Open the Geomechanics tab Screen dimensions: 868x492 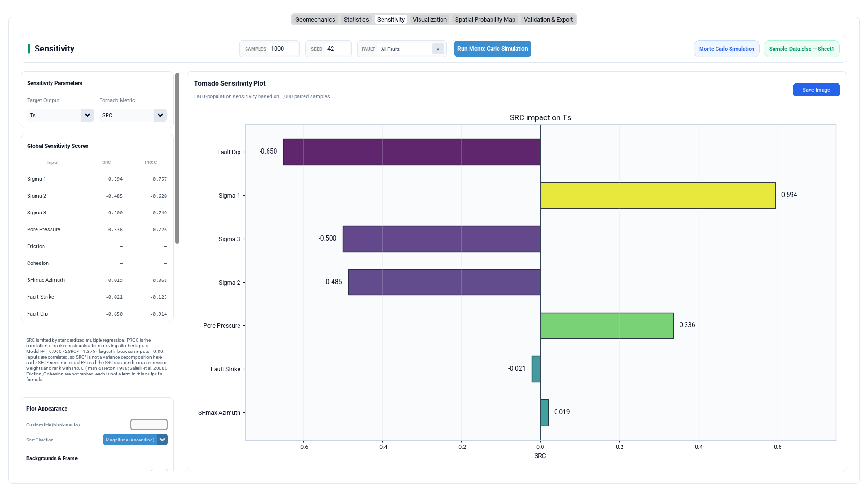[x=315, y=19]
